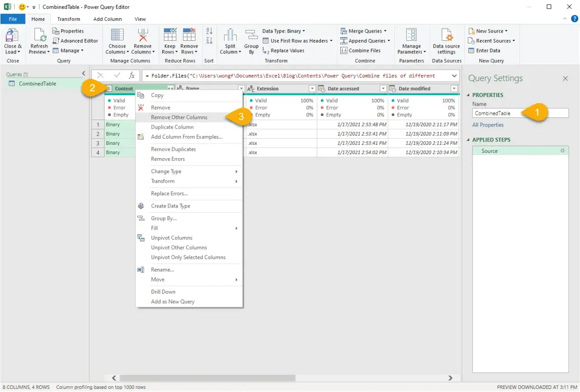This screenshot has height=392, width=580.
Task: Click inside the Folder.Files formula bar
Action: (296, 76)
